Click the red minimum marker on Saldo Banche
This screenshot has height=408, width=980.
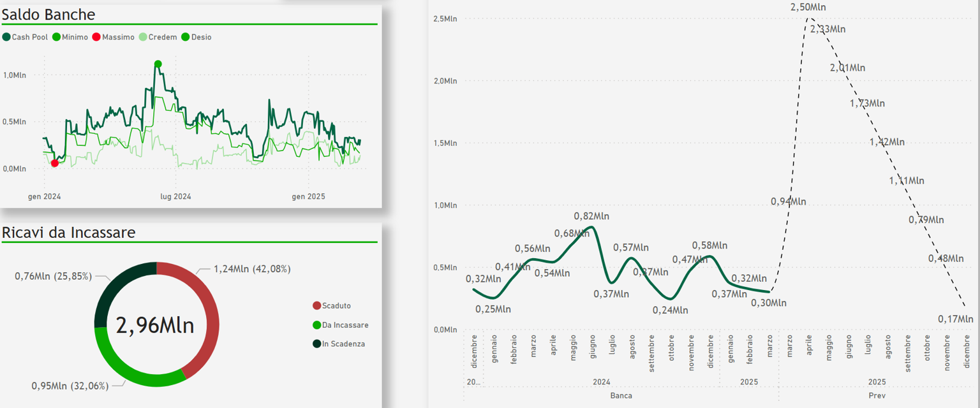(55, 164)
